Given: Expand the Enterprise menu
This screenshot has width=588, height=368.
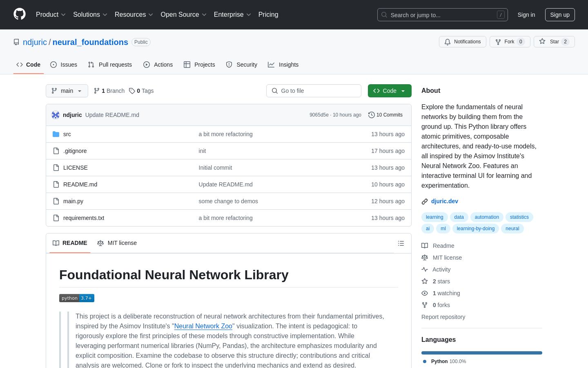Looking at the screenshot, I should 232,15.
